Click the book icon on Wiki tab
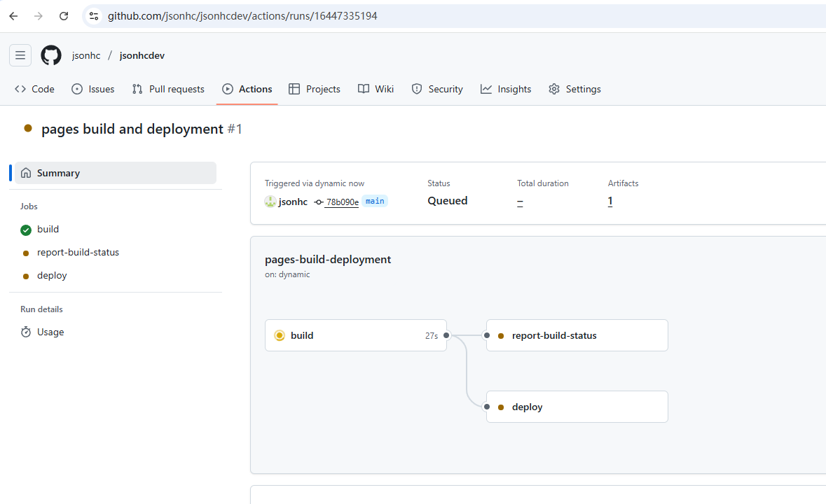This screenshot has height=504, width=826. 364,89
